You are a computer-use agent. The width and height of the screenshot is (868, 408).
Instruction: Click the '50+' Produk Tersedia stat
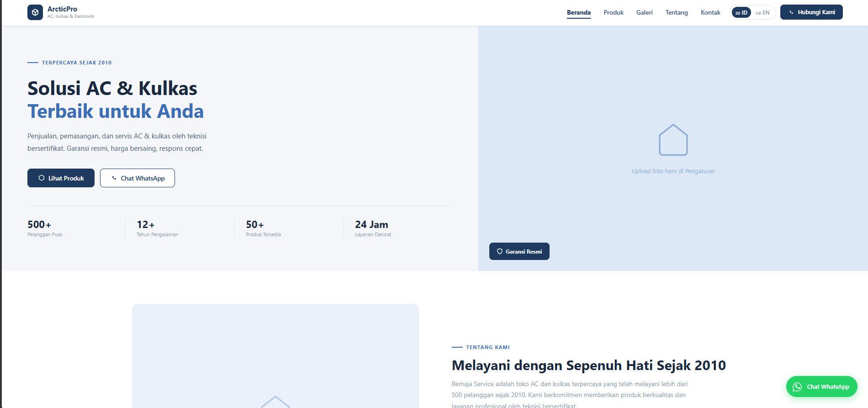pyautogui.click(x=255, y=224)
